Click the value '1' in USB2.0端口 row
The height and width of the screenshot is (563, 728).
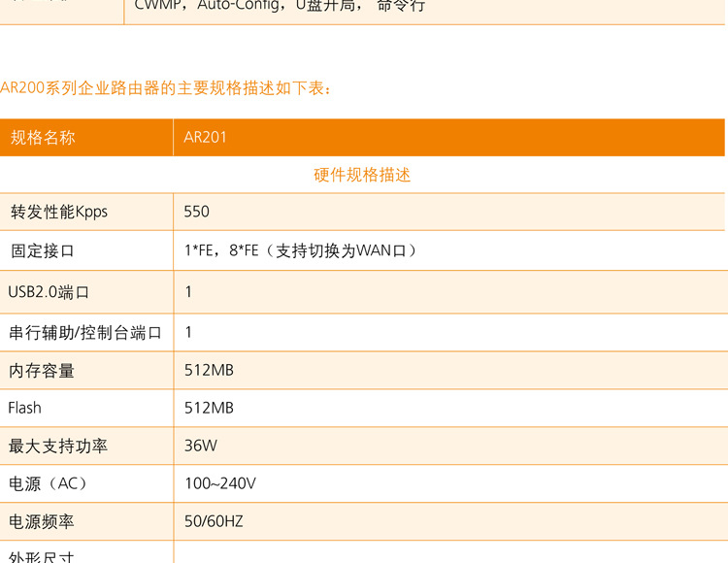tap(188, 292)
